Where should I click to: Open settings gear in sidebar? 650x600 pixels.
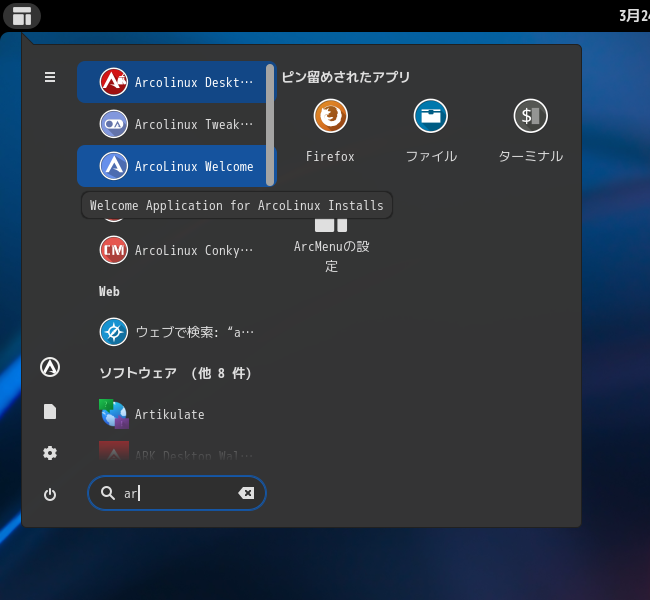[x=50, y=453]
